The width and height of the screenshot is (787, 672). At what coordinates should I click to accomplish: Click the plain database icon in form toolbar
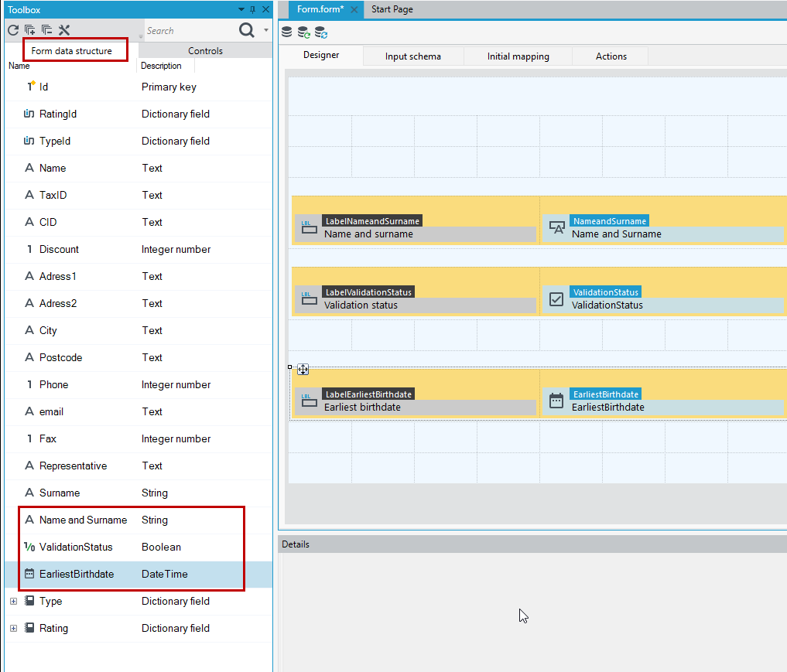coord(286,32)
